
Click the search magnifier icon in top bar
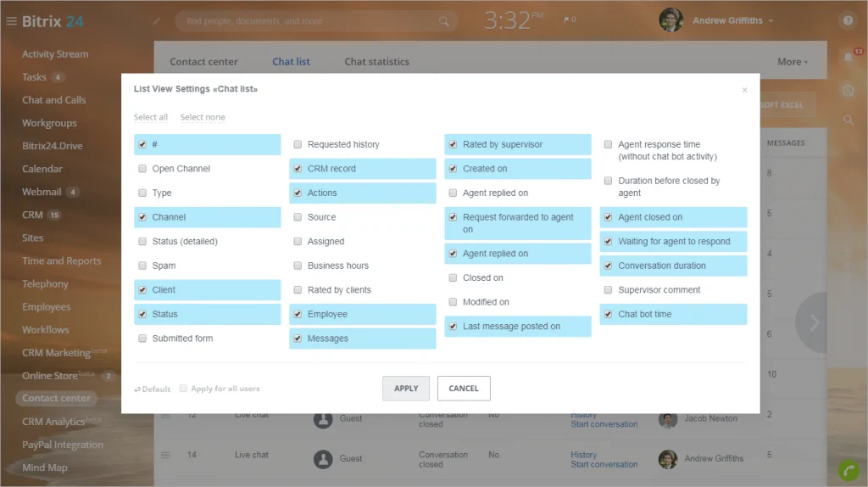[444, 21]
